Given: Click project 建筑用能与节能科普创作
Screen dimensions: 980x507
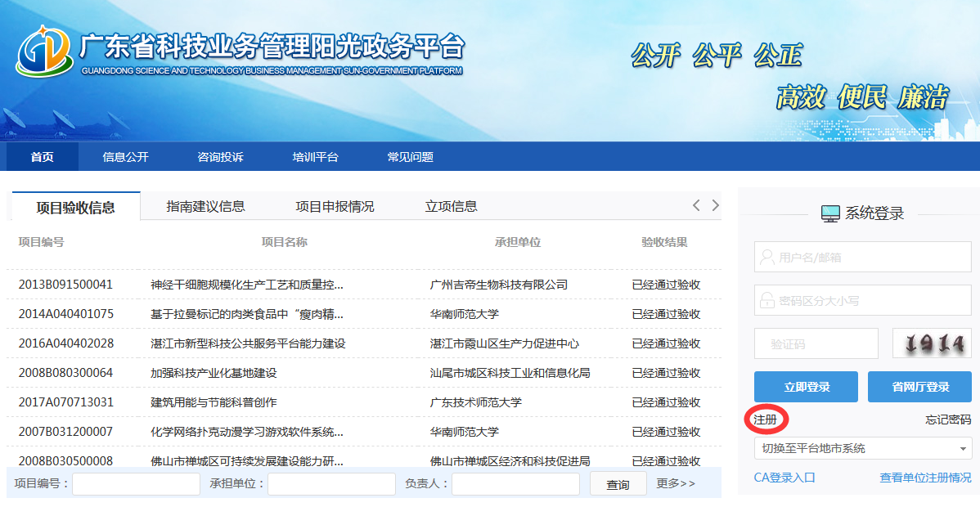Looking at the screenshot, I should [x=214, y=402].
